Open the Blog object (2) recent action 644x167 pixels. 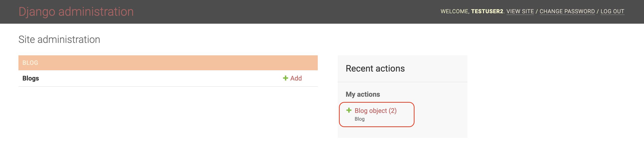(375, 110)
